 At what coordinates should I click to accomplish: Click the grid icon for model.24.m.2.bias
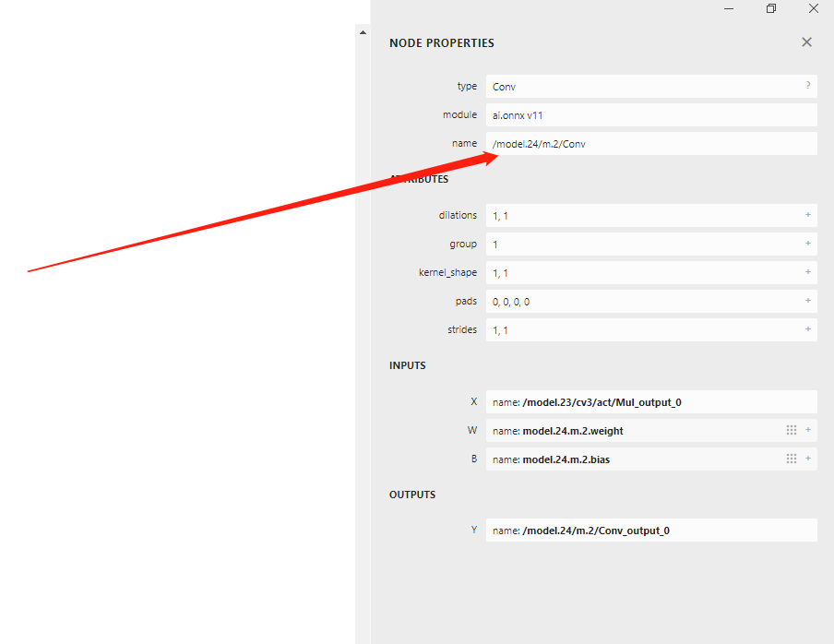(792, 459)
